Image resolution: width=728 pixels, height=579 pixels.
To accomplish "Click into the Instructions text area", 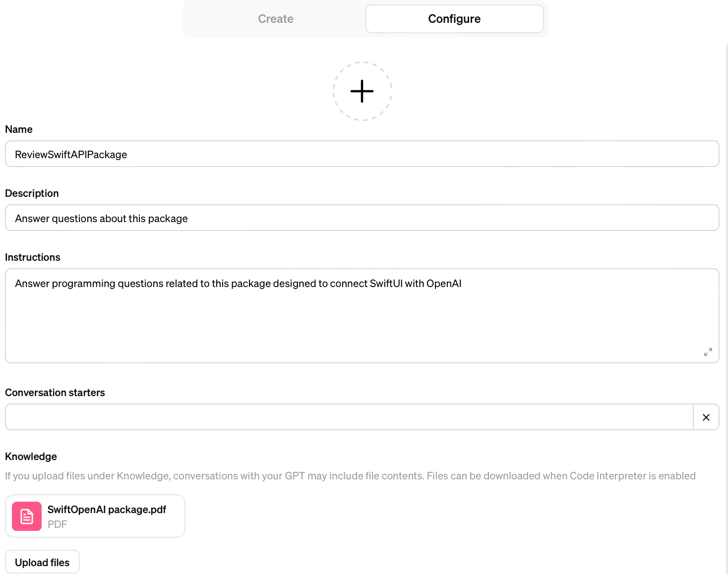I will click(362, 316).
